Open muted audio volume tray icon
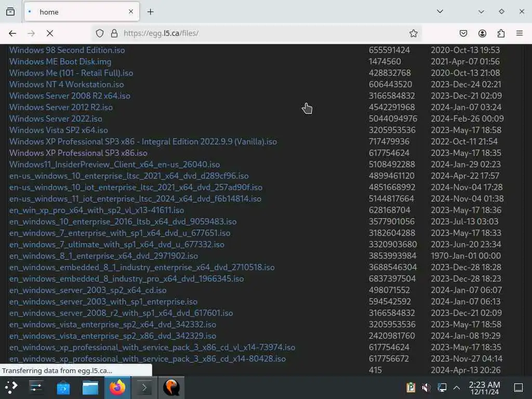Screen dimensions: 532x399 pyautogui.click(x=426, y=388)
